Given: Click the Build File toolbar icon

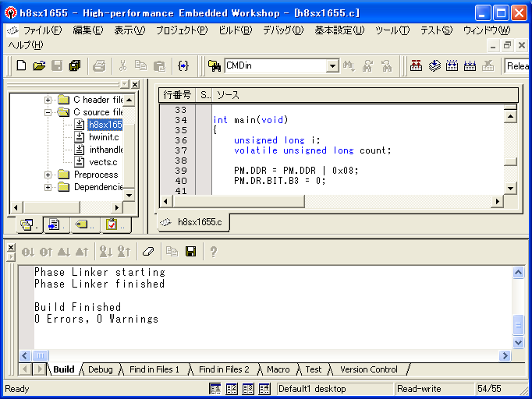Looking at the screenshot, I should [x=416, y=65].
